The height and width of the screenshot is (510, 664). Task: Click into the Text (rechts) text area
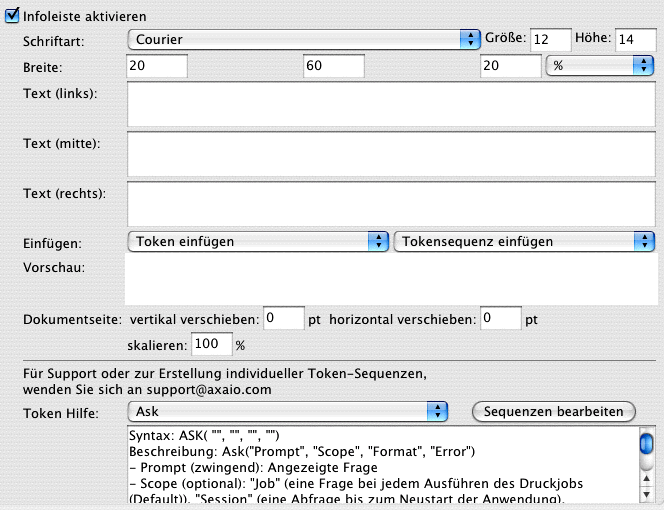pyautogui.click(x=391, y=204)
